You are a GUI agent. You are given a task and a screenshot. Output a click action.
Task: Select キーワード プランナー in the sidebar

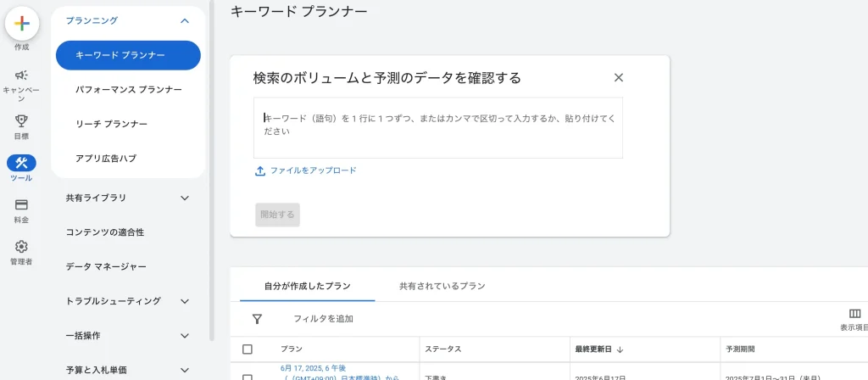(x=128, y=55)
